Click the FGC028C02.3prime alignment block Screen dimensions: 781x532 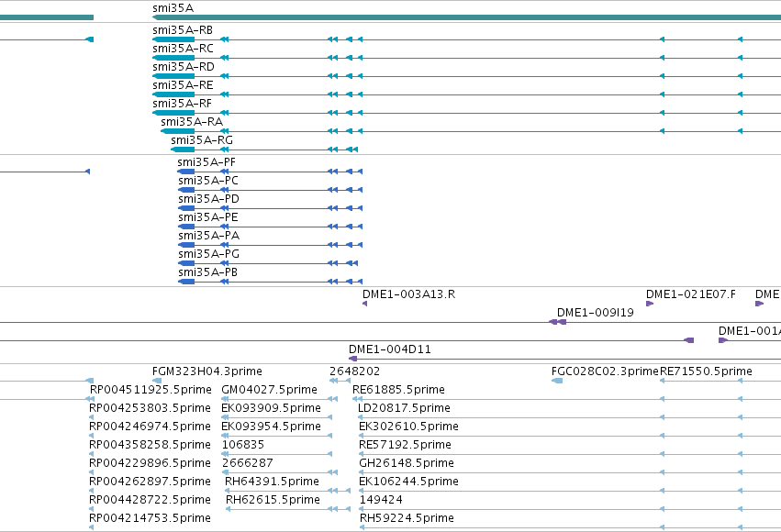click(557, 382)
